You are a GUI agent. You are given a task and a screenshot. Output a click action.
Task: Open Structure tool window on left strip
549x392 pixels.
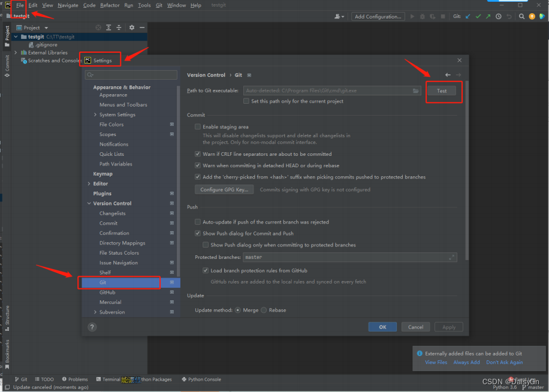point(7,318)
